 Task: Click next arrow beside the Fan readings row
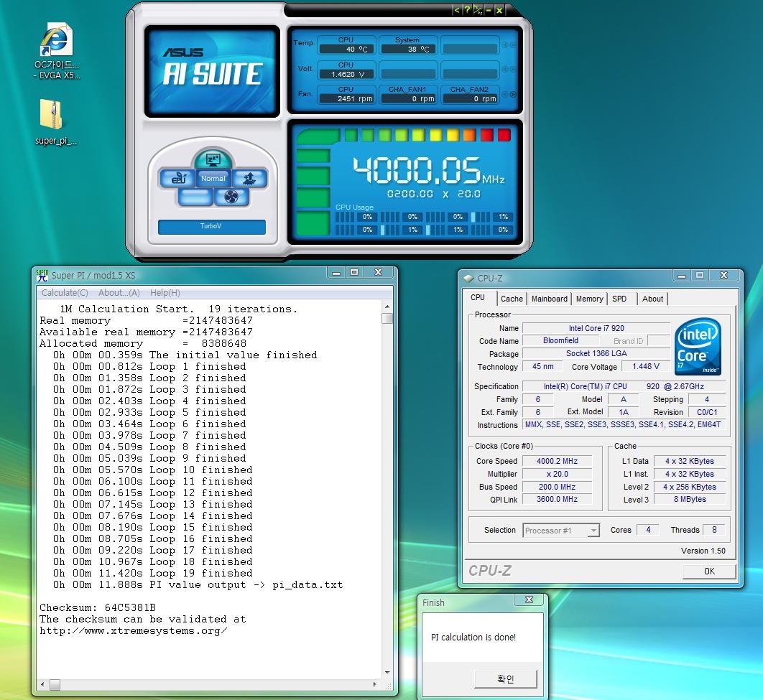(513, 94)
